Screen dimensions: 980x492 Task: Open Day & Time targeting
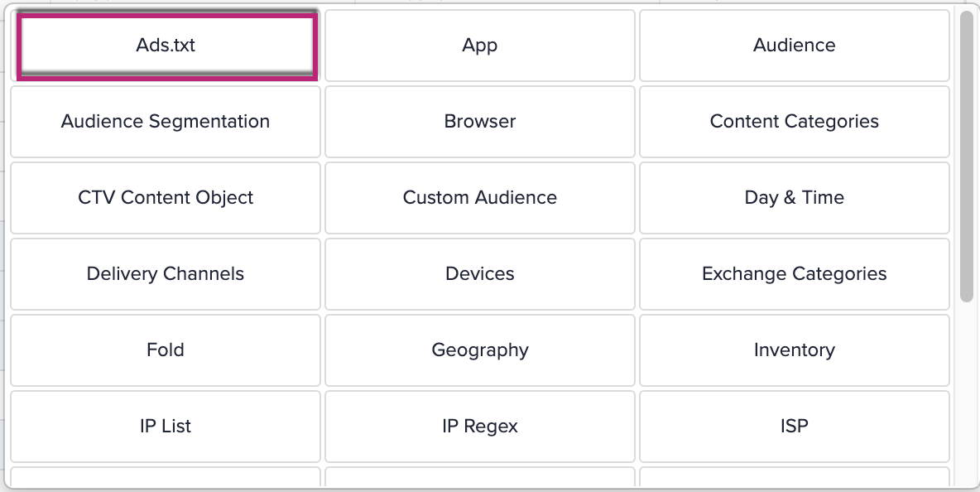coord(795,198)
